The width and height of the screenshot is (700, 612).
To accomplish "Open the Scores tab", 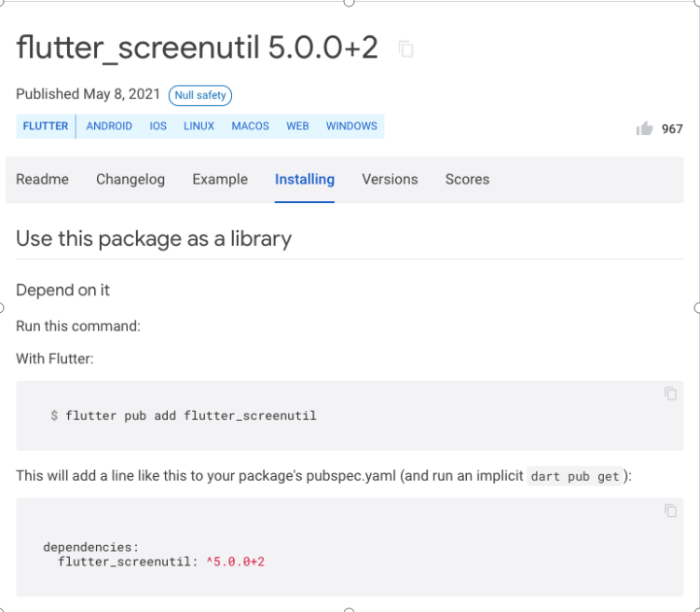I will [x=467, y=180].
